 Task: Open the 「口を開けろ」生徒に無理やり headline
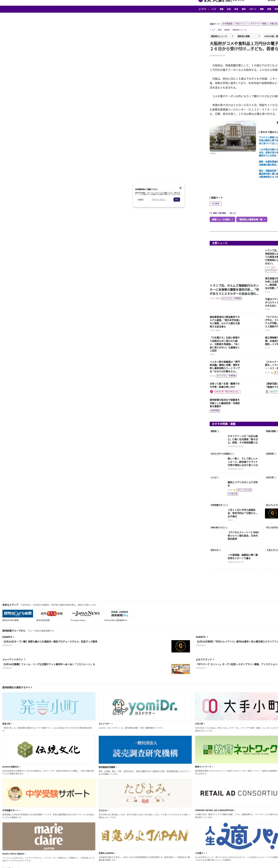[225, 344]
